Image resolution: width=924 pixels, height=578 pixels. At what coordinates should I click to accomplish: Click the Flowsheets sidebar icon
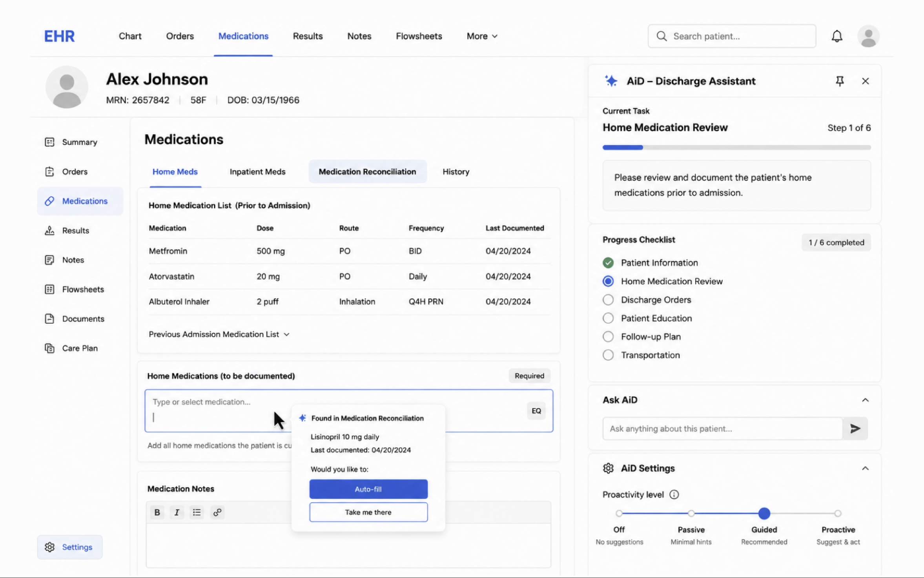pos(49,289)
